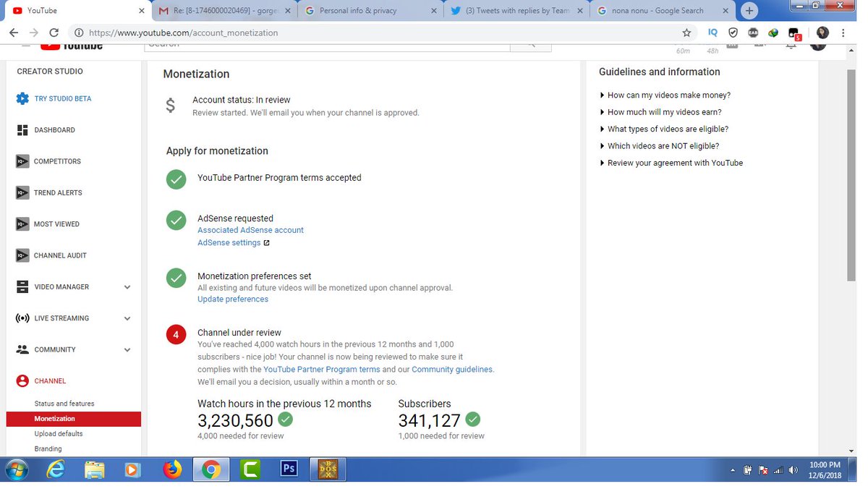Click the Community people icon
This screenshot has width=868, height=502.
coord(22,349)
